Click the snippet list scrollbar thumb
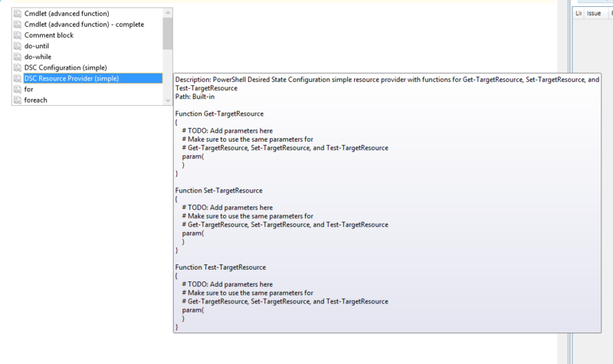This screenshot has width=613, height=364. coord(168,34)
